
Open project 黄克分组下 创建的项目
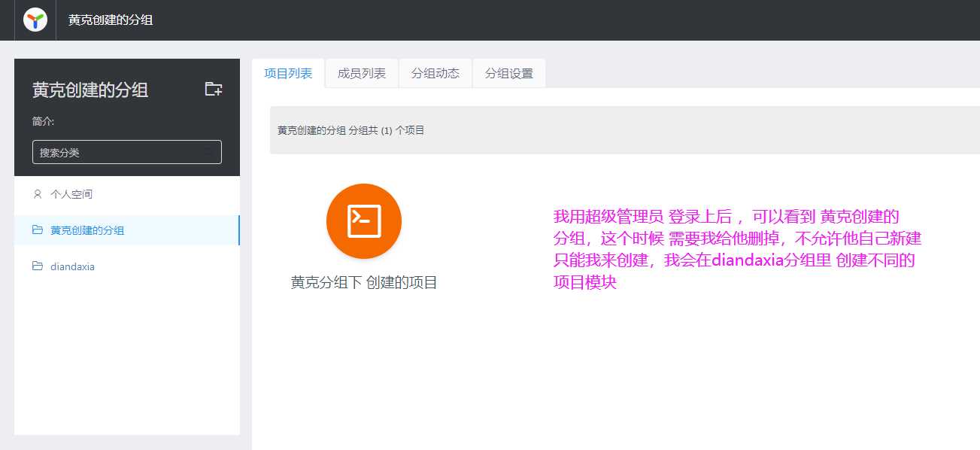(364, 283)
